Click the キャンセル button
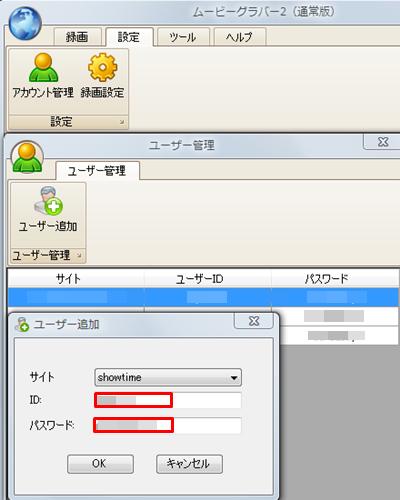The height and width of the screenshot is (500, 400). pos(189,464)
